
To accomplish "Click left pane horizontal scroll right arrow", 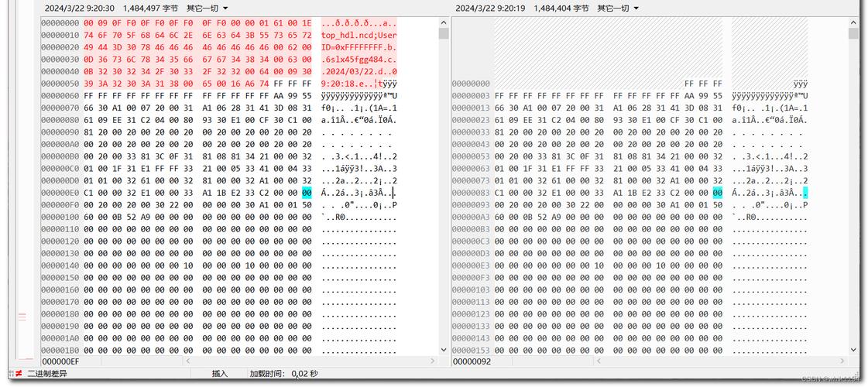I will (434, 361).
